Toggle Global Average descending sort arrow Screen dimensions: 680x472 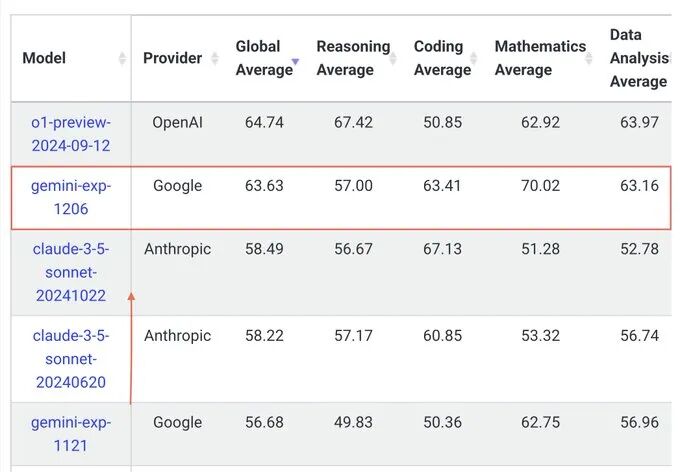tap(295, 62)
